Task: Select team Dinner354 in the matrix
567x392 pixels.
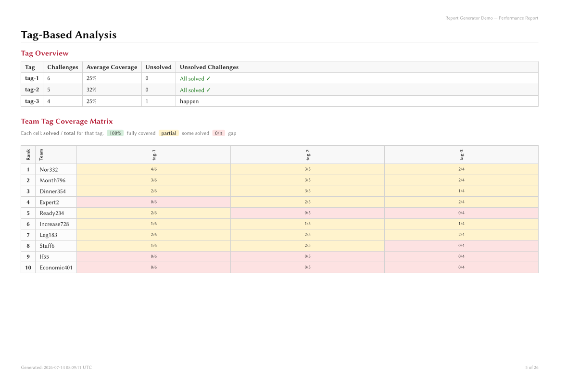Action: click(52, 191)
